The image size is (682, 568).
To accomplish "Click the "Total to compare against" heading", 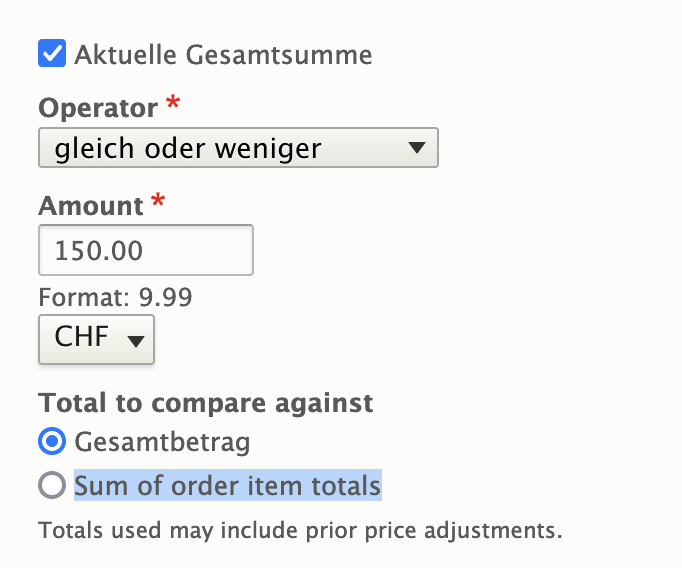I will (205, 403).
